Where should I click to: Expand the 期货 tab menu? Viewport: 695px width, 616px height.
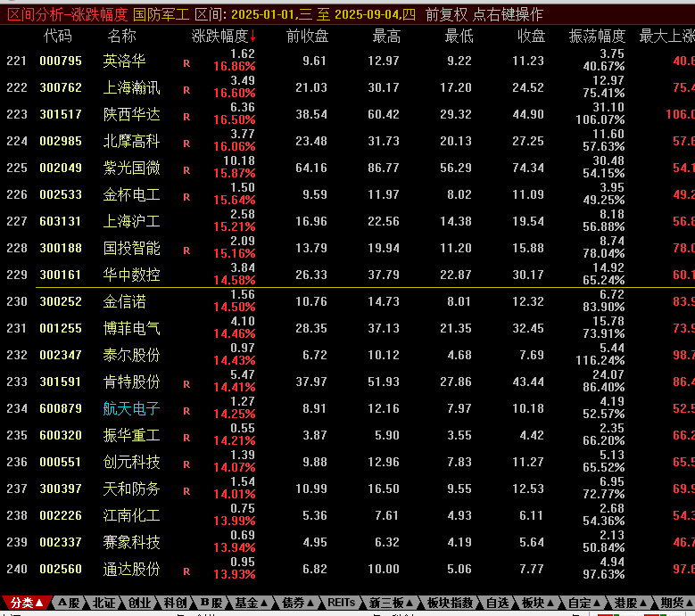tap(677, 603)
